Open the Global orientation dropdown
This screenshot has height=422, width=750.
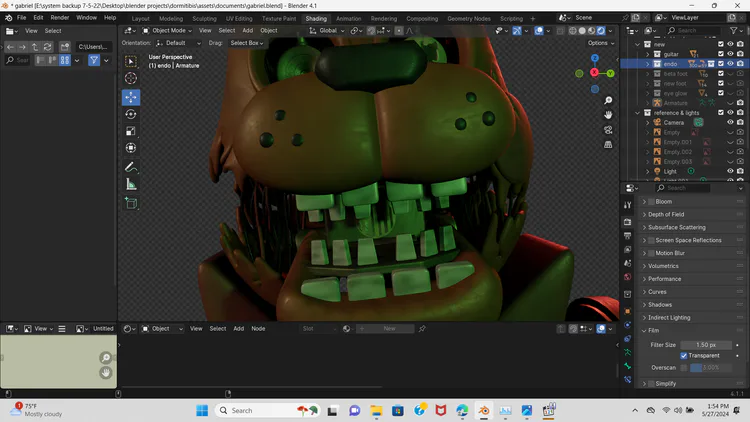coord(327,31)
